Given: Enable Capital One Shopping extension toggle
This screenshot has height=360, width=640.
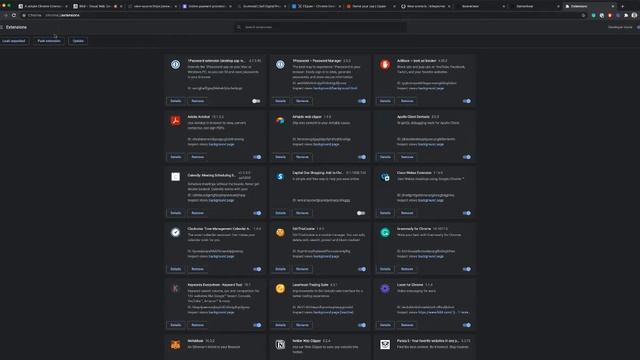Looking at the screenshot, I should point(361,213).
